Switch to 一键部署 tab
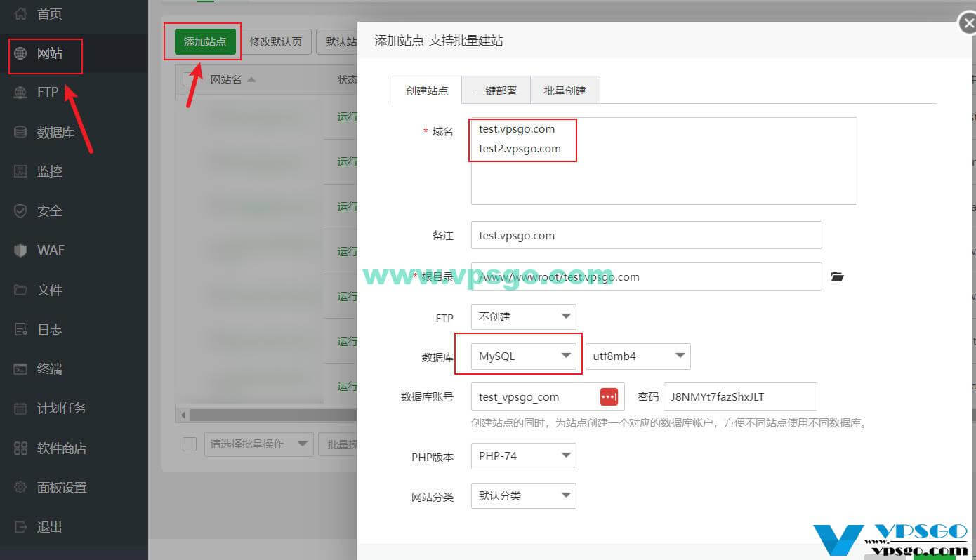This screenshot has width=976, height=560. pyautogui.click(x=496, y=91)
